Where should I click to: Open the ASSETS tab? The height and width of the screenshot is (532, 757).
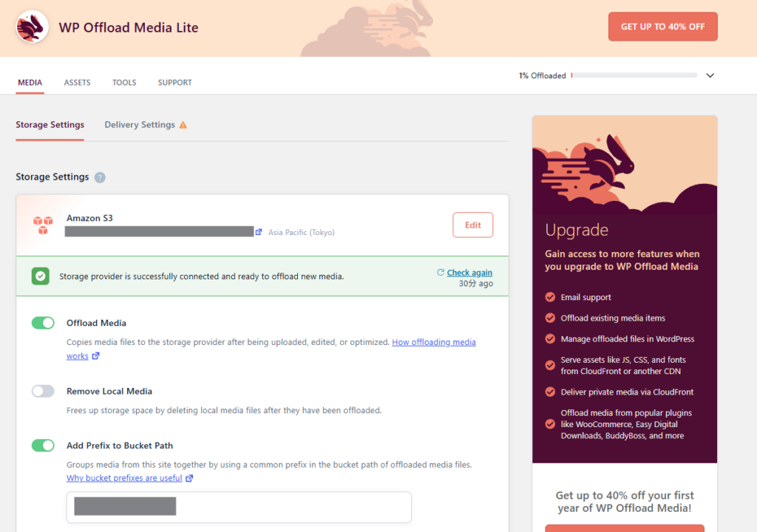(77, 83)
